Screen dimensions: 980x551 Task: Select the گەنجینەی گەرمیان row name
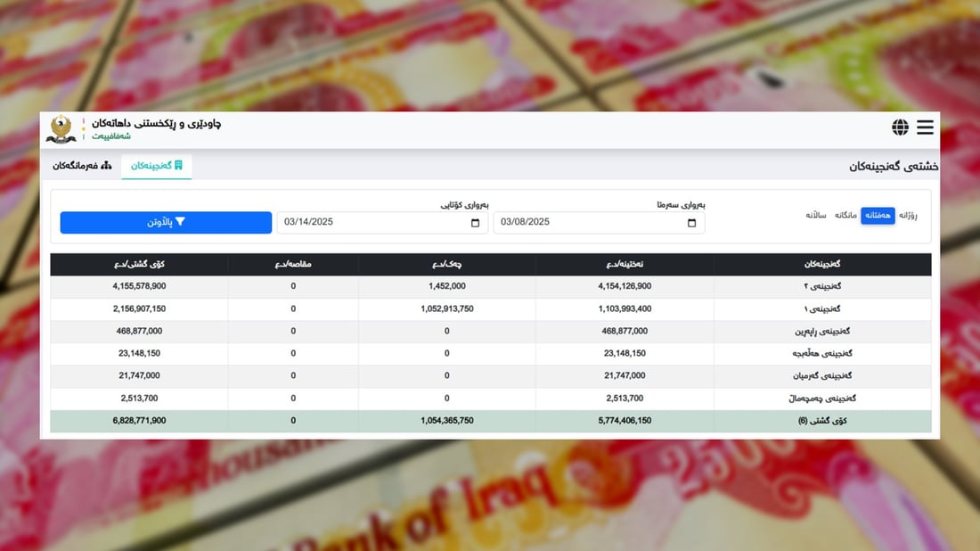click(x=822, y=376)
